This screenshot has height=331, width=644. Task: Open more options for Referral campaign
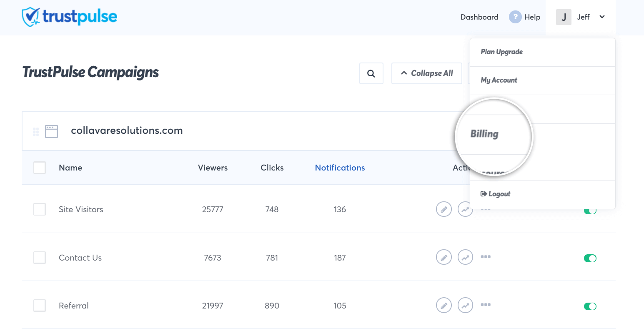(486, 305)
